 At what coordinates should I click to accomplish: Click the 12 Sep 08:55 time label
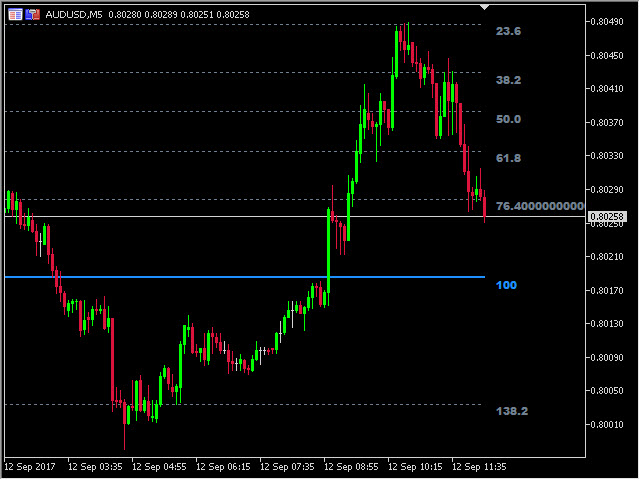point(351,467)
